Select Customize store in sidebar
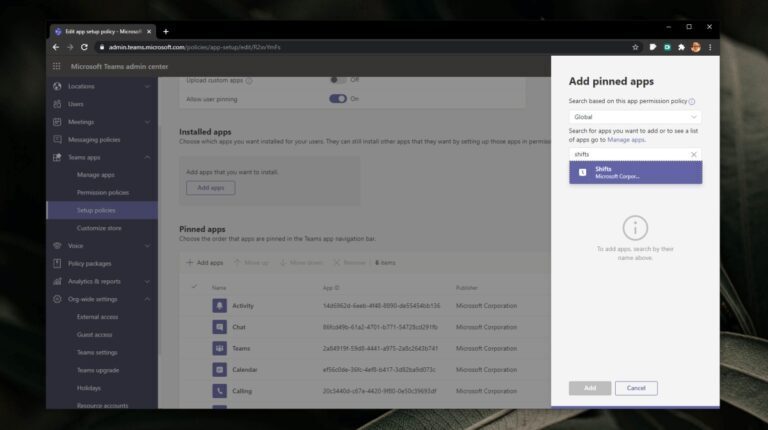This screenshot has height=430, width=768. (99, 228)
